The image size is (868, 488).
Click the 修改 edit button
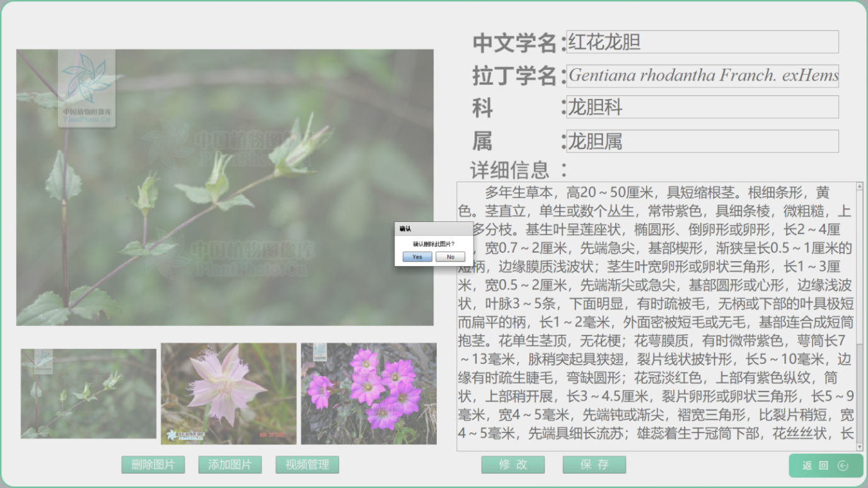tap(512, 465)
